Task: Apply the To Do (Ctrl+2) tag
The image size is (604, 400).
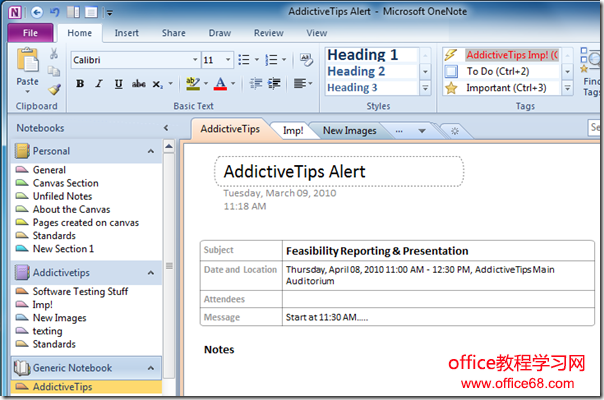Action: tap(501, 72)
